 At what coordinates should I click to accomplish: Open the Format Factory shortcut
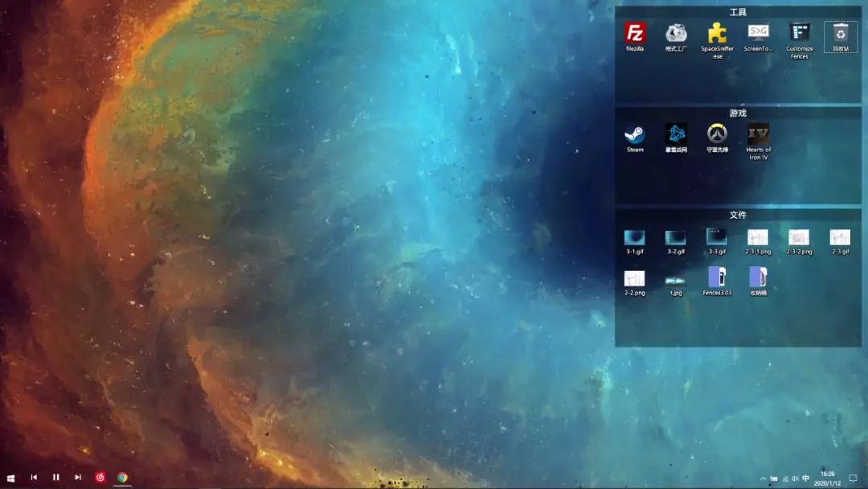click(676, 34)
